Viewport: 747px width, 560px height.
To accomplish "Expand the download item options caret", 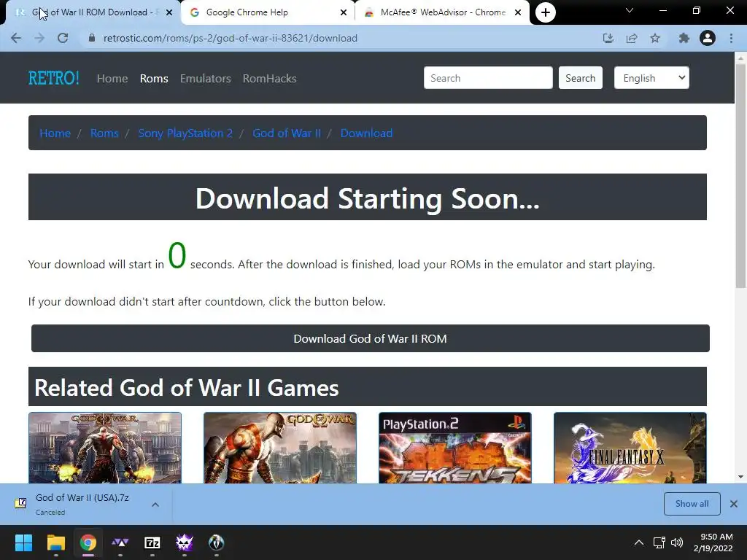I will (x=155, y=505).
